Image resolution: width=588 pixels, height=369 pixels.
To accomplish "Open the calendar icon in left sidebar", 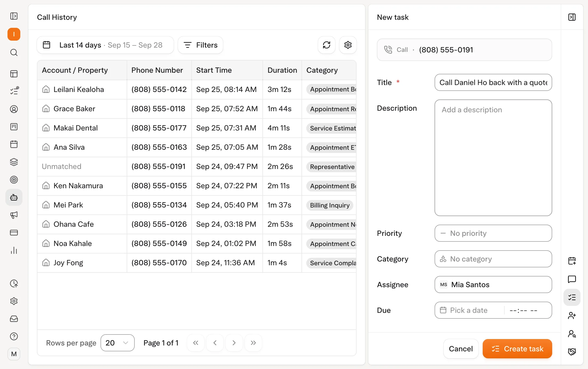I will 14,144.
